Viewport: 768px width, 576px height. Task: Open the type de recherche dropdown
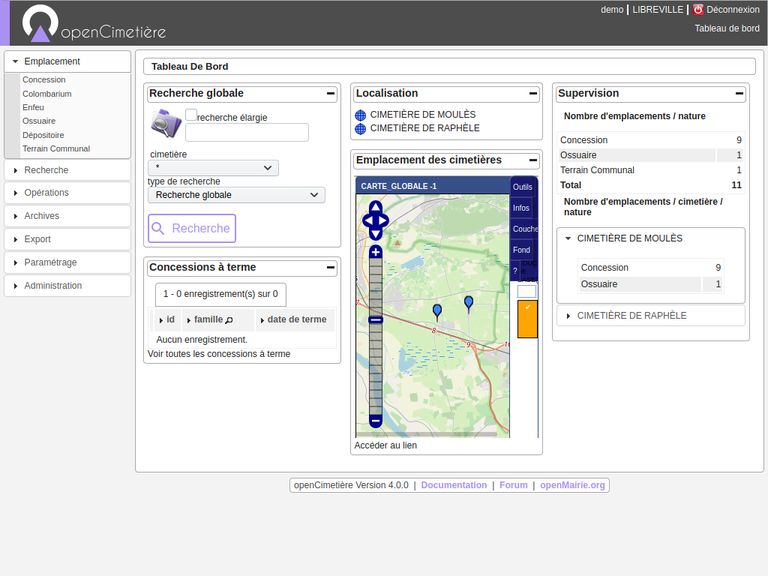coord(236,195)
